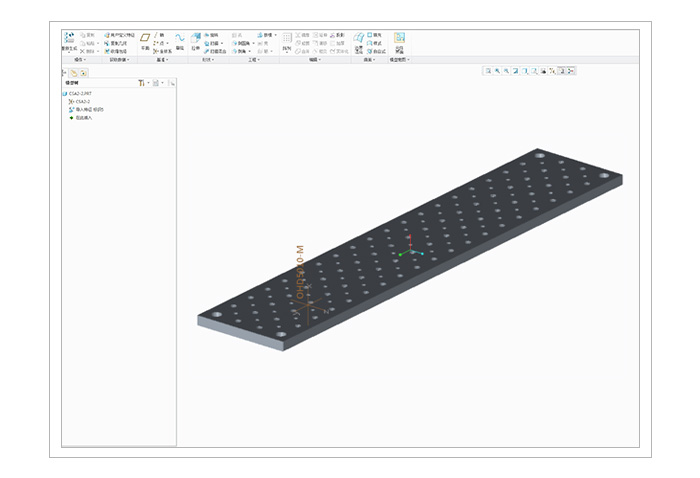Screen dimensions: 700x478
Task: Toggle the spin center display
Action: click(x=570, y=71)
